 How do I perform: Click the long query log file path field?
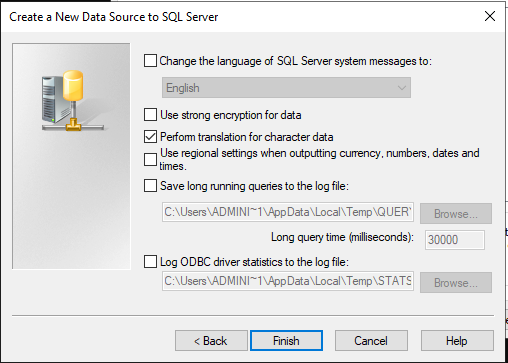coord(288,212)
